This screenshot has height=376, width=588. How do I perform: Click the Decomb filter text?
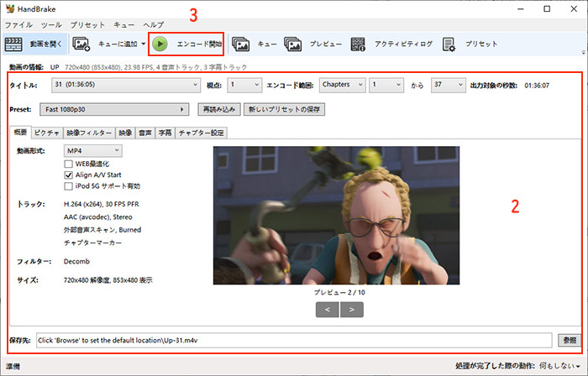(76, 261)
